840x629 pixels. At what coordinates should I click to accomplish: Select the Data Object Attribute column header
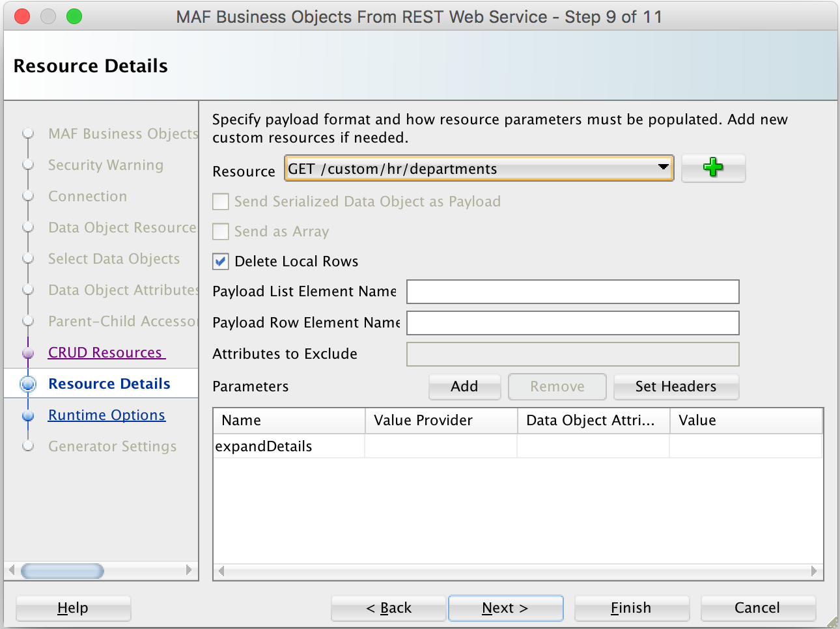594,421
